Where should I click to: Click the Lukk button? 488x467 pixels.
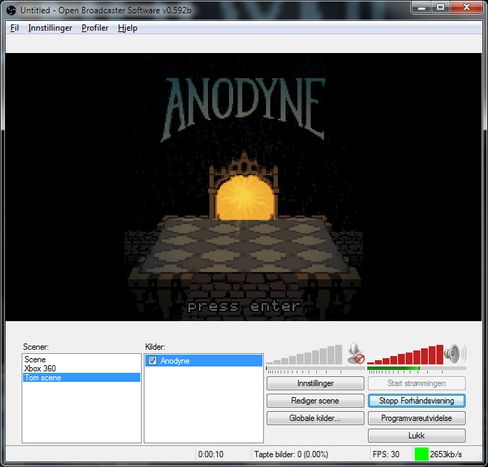point(417,436)
